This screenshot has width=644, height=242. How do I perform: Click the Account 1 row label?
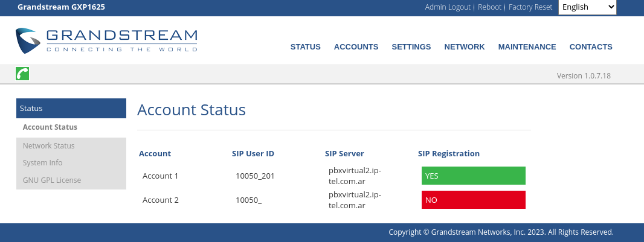pyautogui.click(x=161, y=176)
